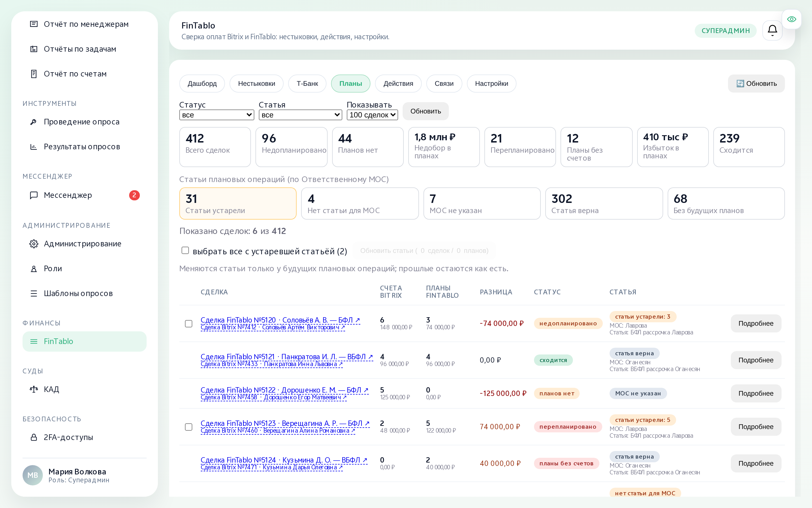
Task: Click the survey key icon
Action: click(x=34, y=122)
